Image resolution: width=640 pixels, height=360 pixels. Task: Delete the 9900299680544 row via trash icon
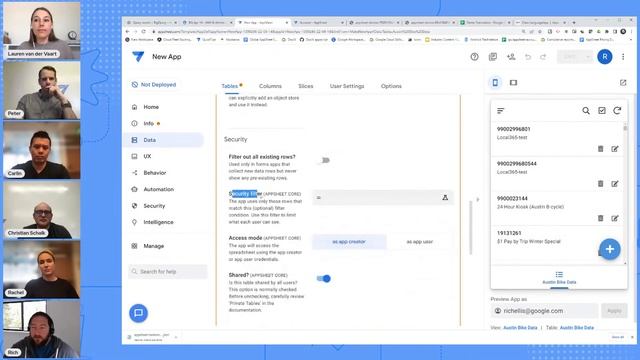[x=600, y=184]
